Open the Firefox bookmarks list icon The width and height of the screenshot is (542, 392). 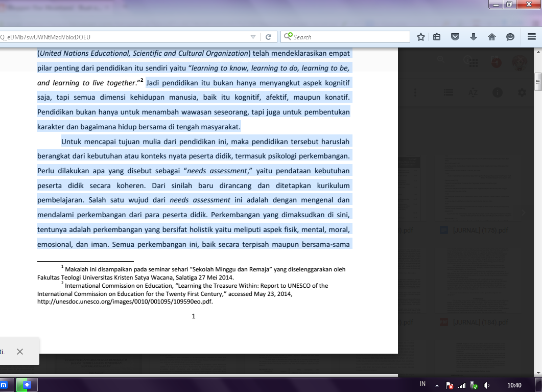tap(437, 37)
